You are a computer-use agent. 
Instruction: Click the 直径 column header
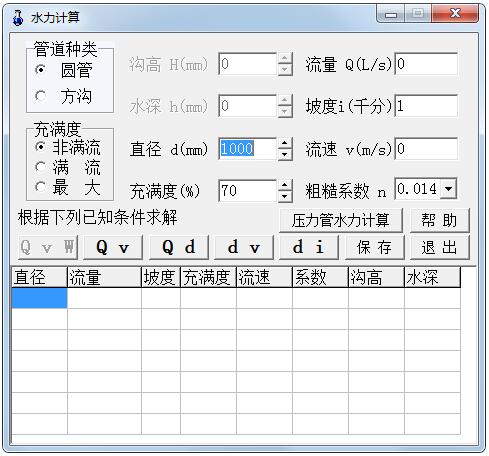click(39, 277)
